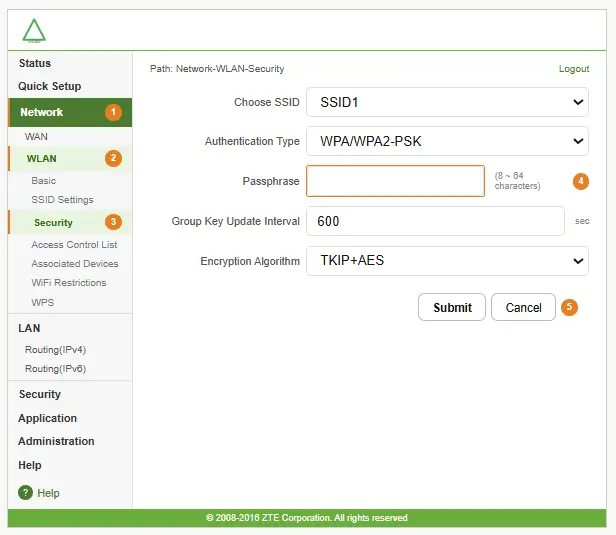Click the Group Key Update Interval field
The image size is (616, 535).
(435, 221)
